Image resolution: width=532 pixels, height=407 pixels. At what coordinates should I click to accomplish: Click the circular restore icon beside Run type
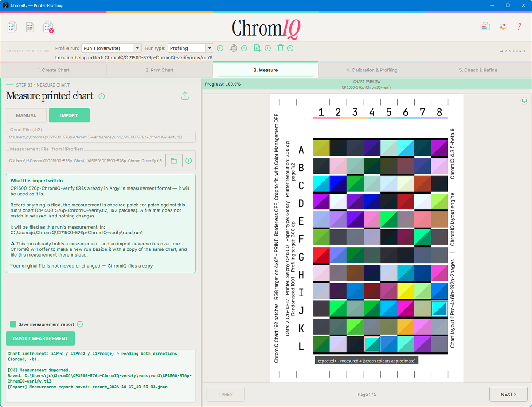pyautogui.click(x=234, y=48)
